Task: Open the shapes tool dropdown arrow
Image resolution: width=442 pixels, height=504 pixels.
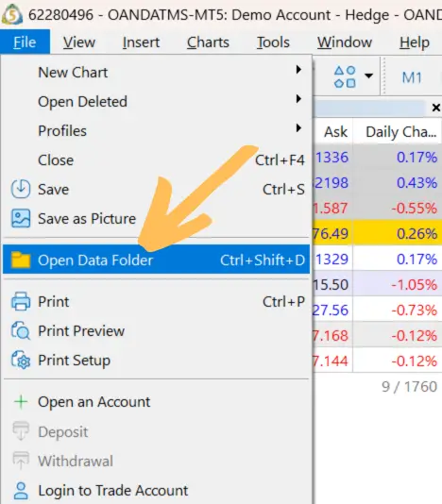Action: (368, 76)
